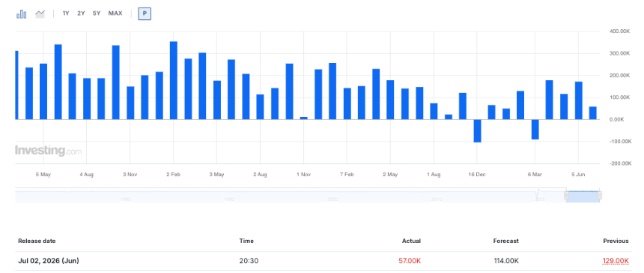Show the MAX time range

coord(115,13)
